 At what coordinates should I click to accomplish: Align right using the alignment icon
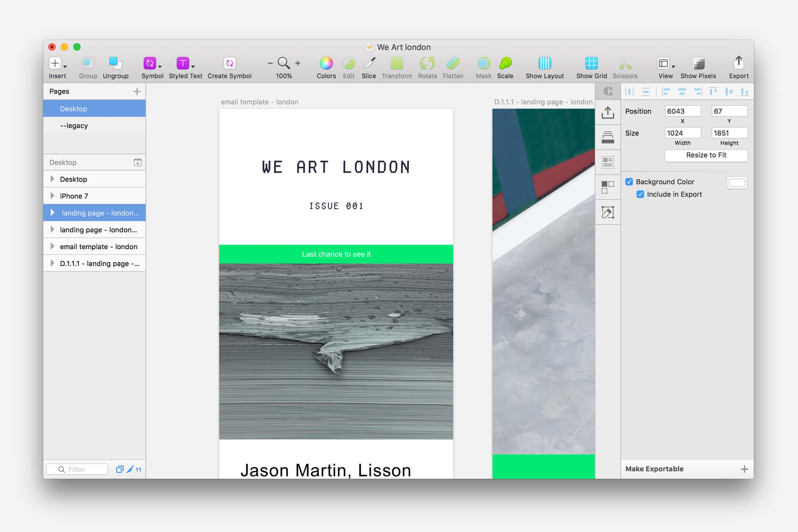698,92
